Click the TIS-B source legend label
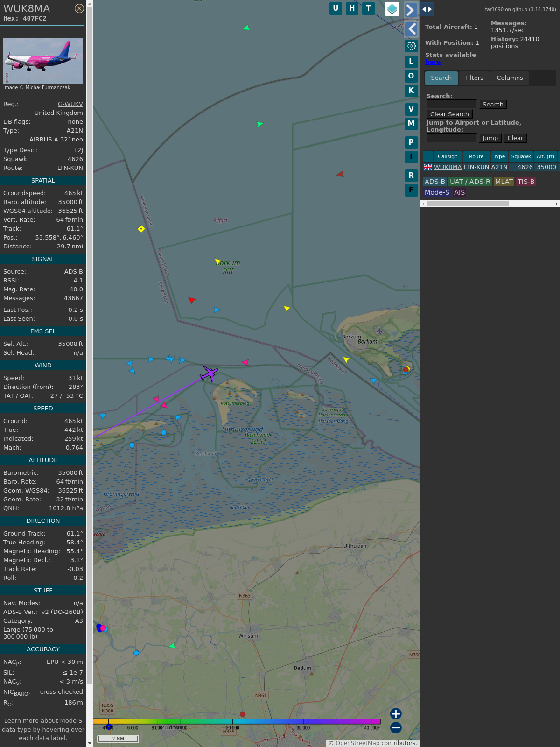This screenshot has height=747, width=560. (526, 182)
